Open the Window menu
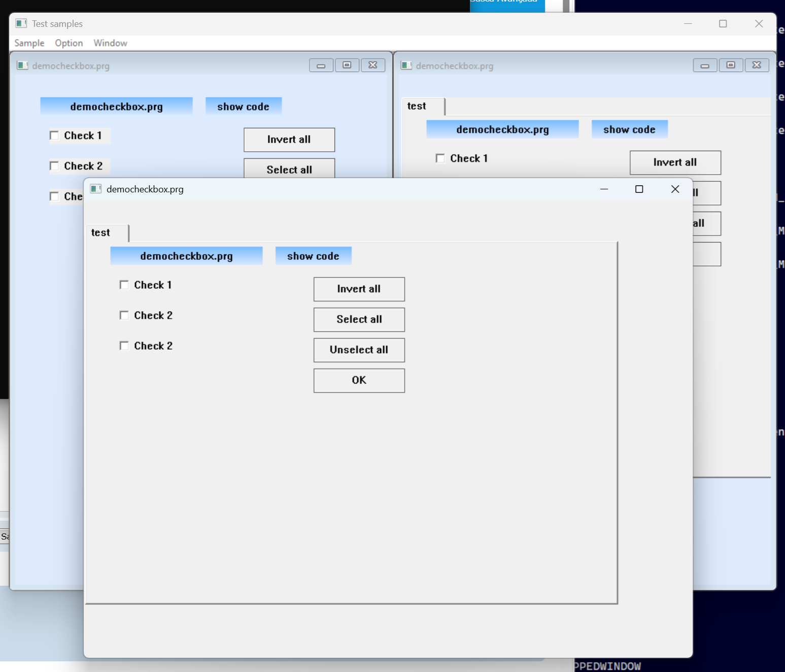The image size is (785, 672). (x=110, y=43)
